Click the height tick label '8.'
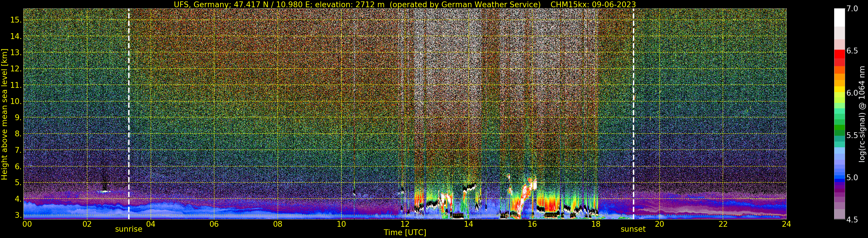 pyautogui.click(x=18, y=134)
